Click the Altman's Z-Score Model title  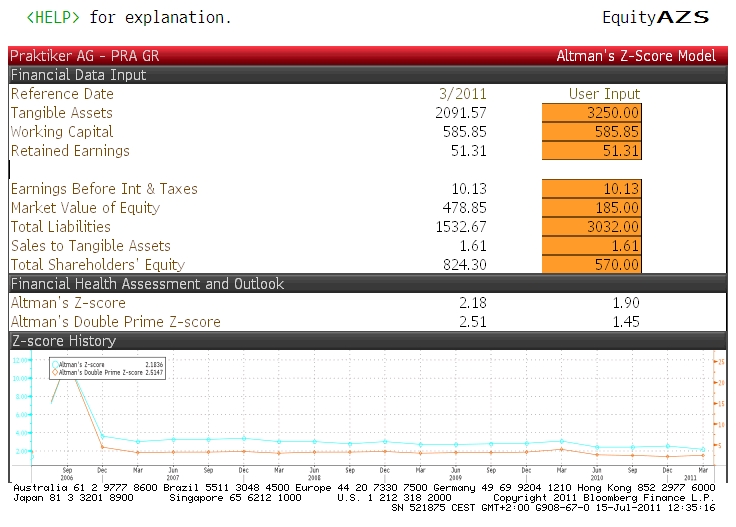point(635,56)
